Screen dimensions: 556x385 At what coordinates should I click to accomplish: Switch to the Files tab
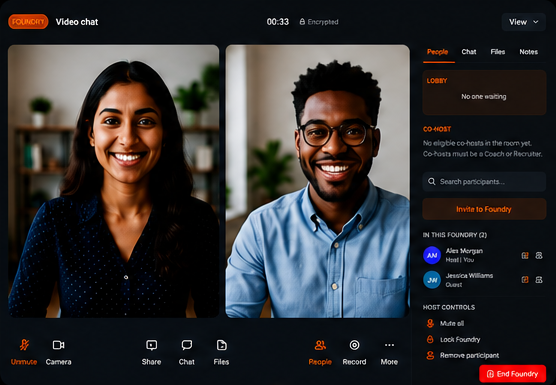(x=497, y=52)
